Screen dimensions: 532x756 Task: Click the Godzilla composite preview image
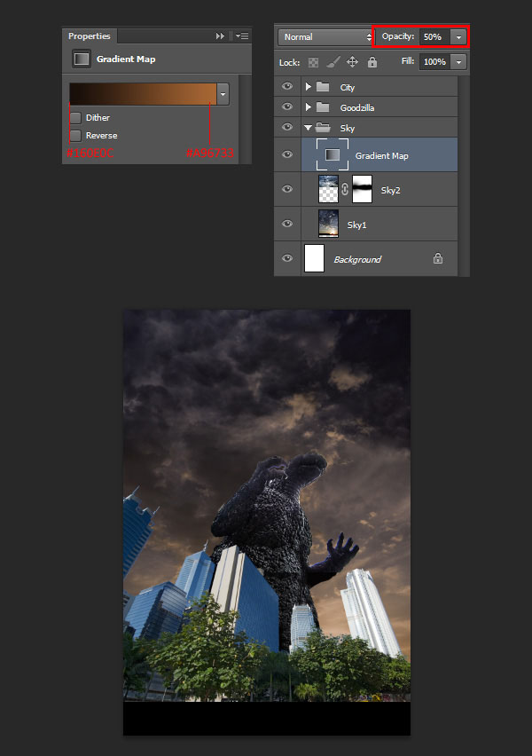(267, 522)
